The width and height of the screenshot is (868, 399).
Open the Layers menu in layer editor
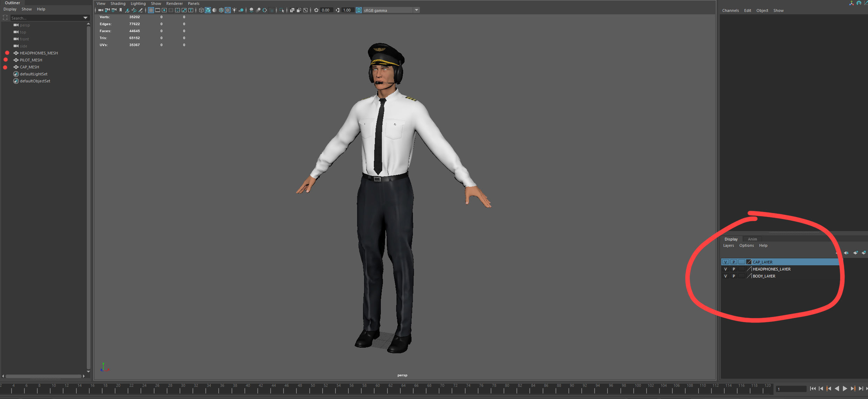(x=729, y=245)
